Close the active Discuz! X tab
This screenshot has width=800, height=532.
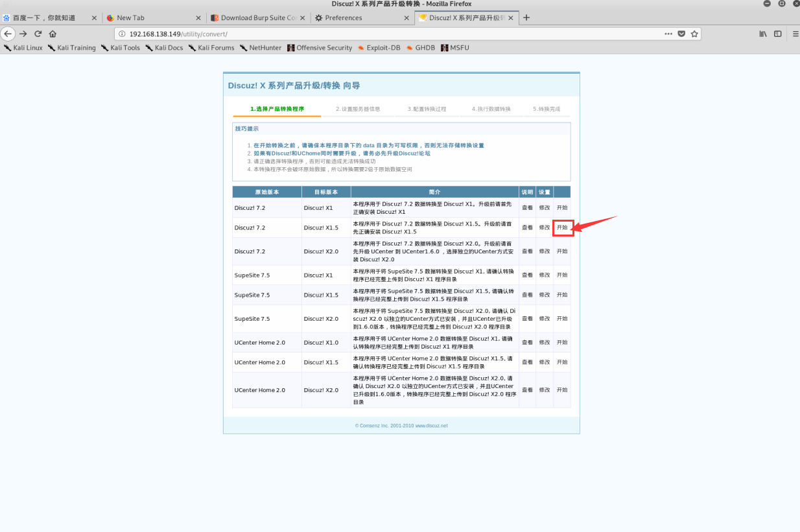pos(510,18)
